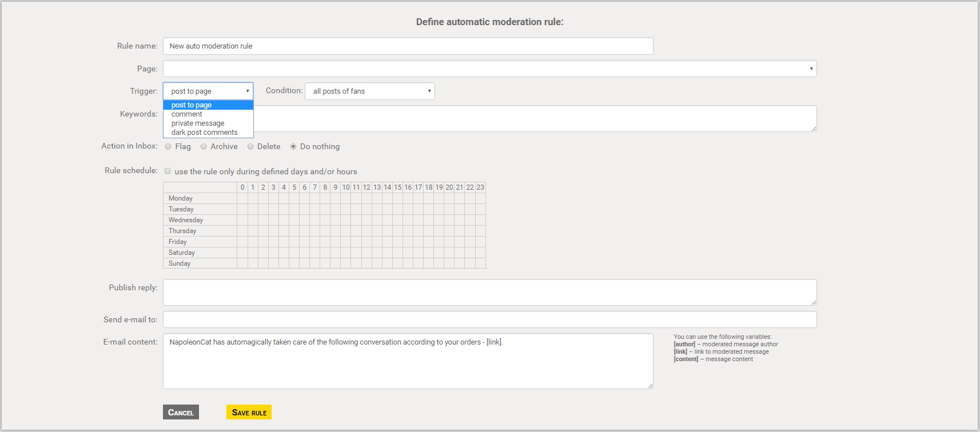This screenshot has height=432, width=980.
Task: Open the Page dropdown
Action: 489,69
